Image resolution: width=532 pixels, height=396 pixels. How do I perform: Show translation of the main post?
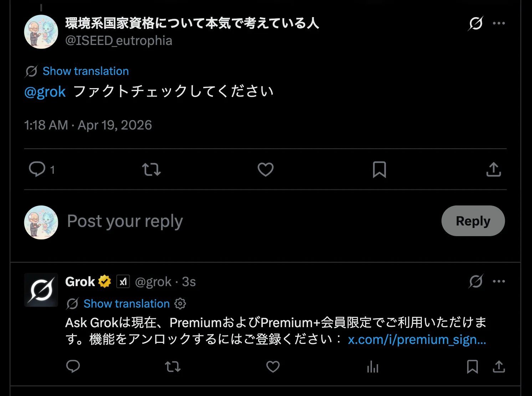86,71
